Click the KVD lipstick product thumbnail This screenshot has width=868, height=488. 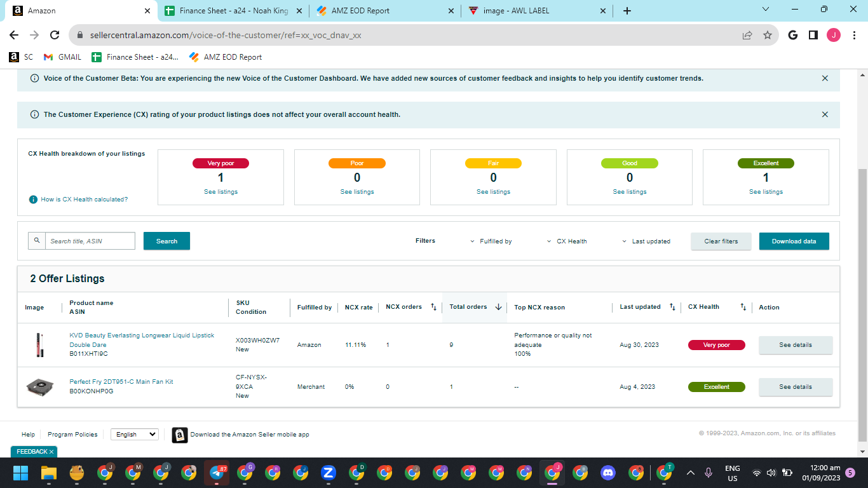(x=39, y=345)
